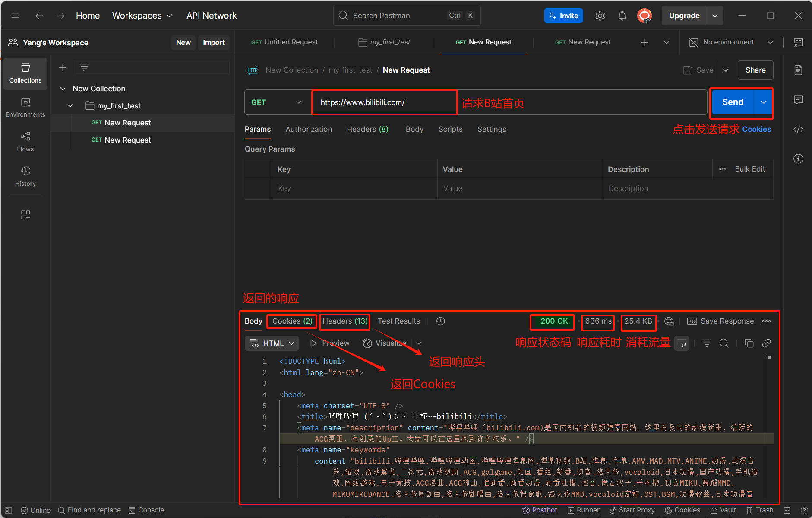Open the code snippet panel icon
This screenshot has height=518, width=812.
pos(798,129)
